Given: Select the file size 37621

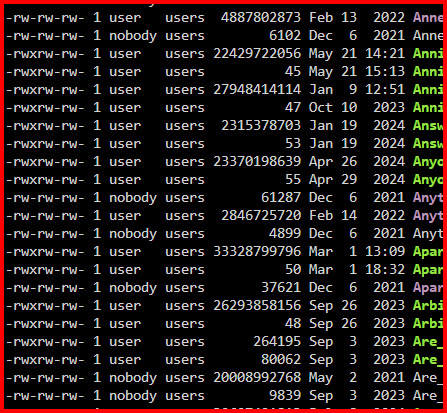Looking at the screenshot, I should point(281,287).
